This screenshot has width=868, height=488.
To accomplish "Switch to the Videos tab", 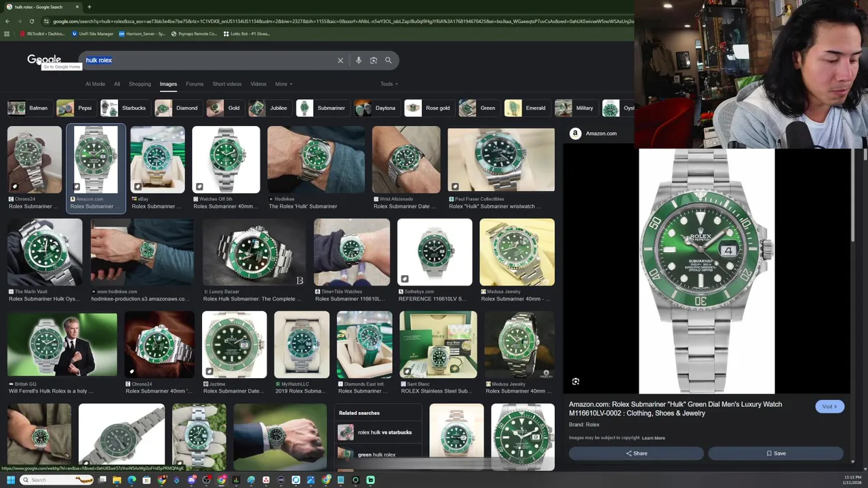I will (258, 84).
